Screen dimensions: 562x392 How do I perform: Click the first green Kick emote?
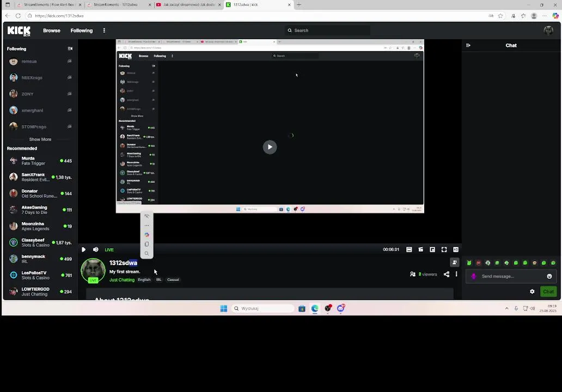click(x=469, y=263)
